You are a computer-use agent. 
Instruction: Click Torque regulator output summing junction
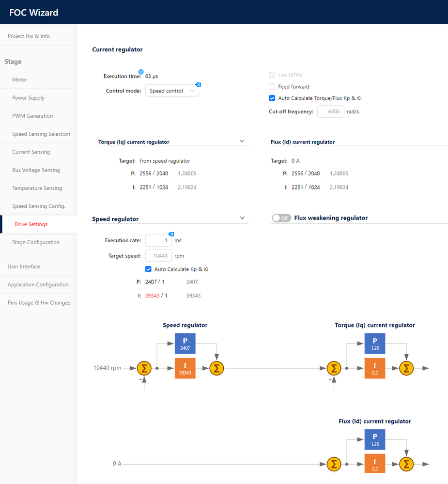406,368
